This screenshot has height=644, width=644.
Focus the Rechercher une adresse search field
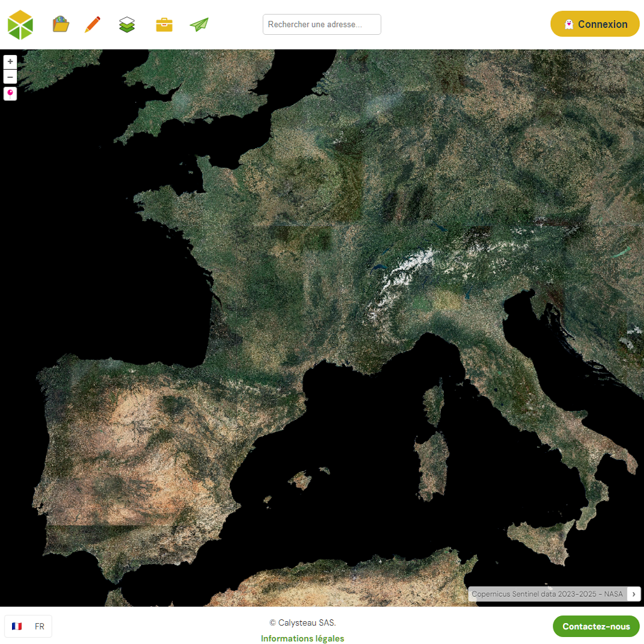(x=322, y=24)
